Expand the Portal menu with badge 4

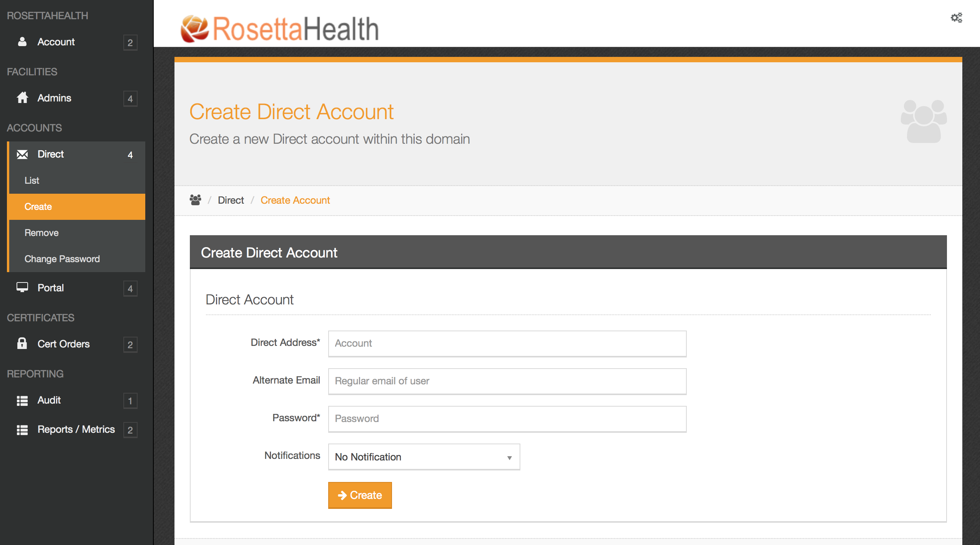click(x=77, y=288)
